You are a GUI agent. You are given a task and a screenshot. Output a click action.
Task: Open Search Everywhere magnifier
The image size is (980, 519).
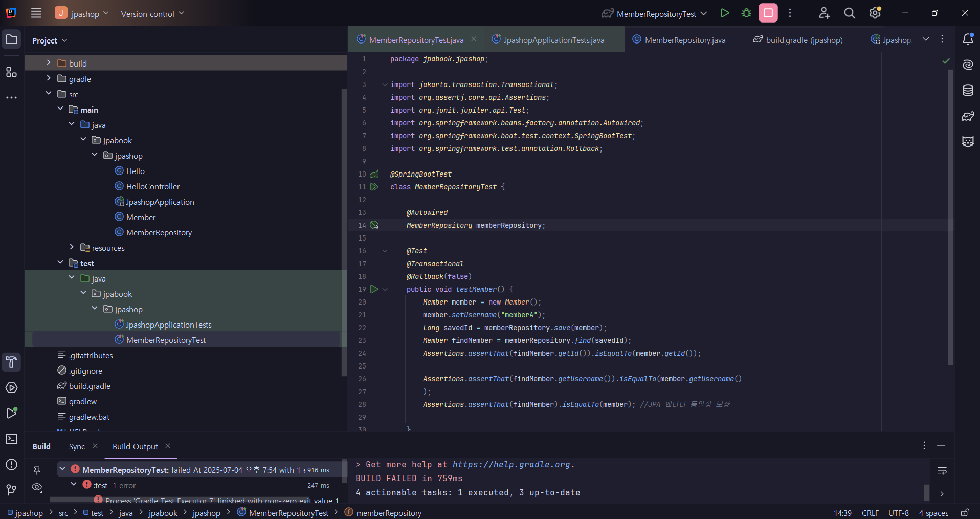point(850,13)
